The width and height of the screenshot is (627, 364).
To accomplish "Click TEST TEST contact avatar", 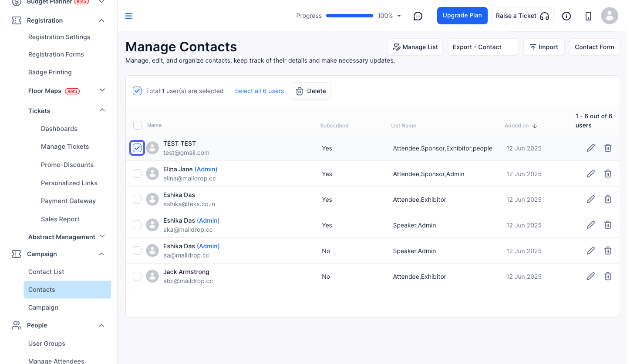I will point(152,148).
